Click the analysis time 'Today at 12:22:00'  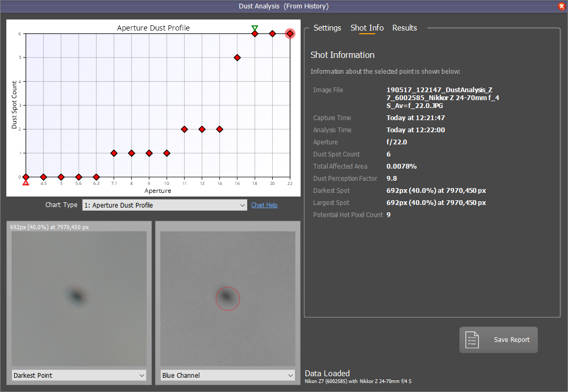[416, 130]
